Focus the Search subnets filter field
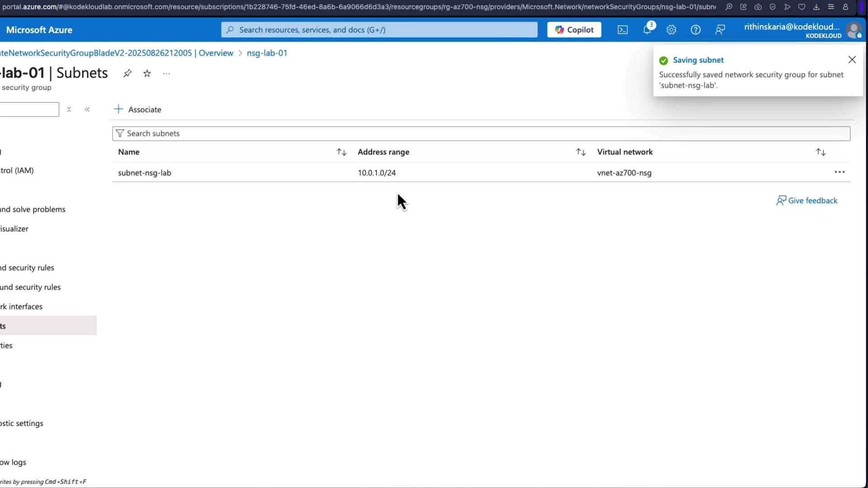 [481, 133]
